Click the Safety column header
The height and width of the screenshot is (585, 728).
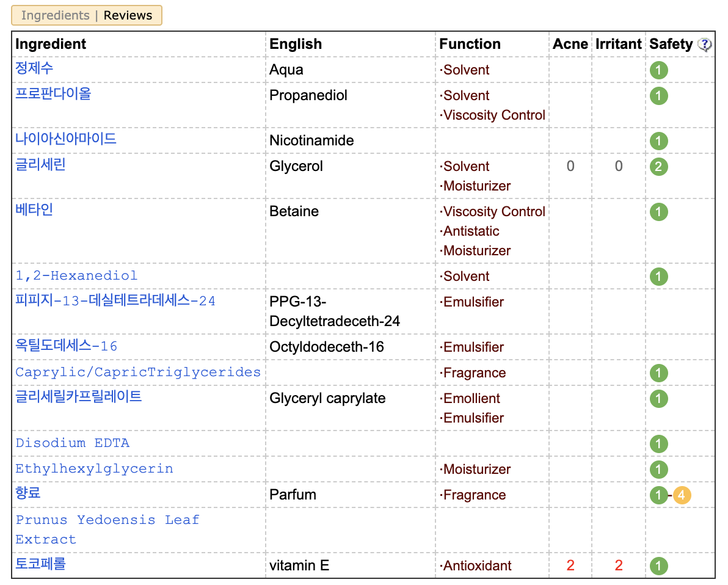point(671,45)
